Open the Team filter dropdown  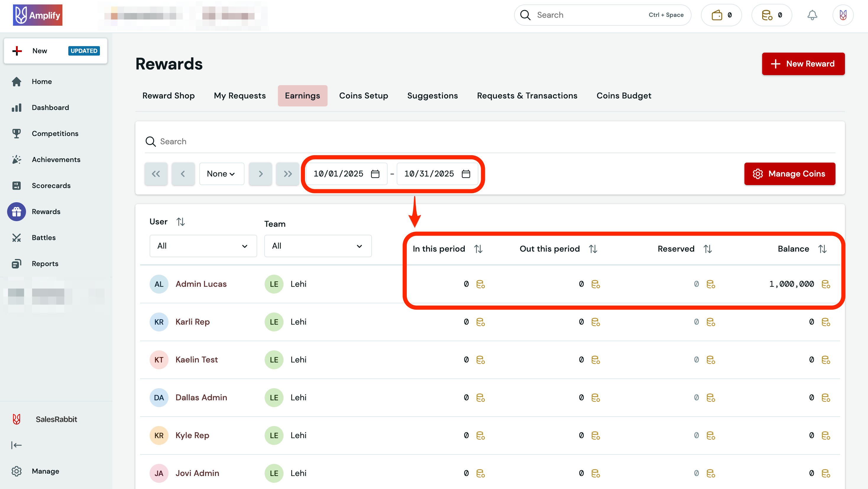[318, 246]
